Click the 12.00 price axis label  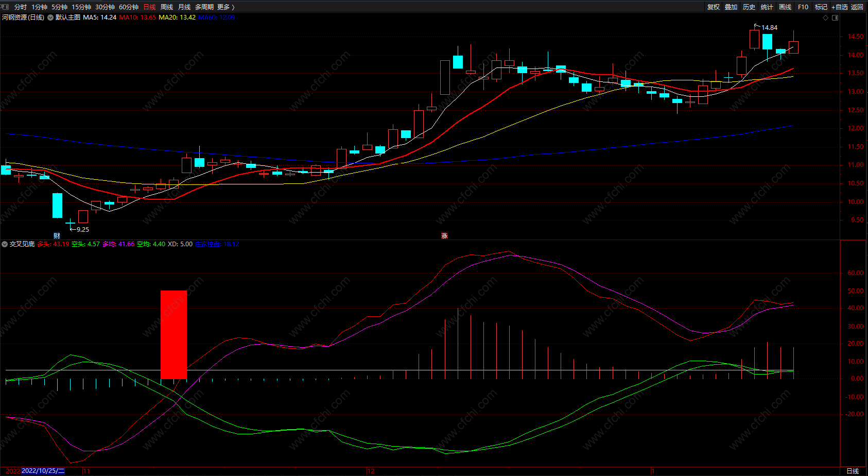[x=856, y=128]
